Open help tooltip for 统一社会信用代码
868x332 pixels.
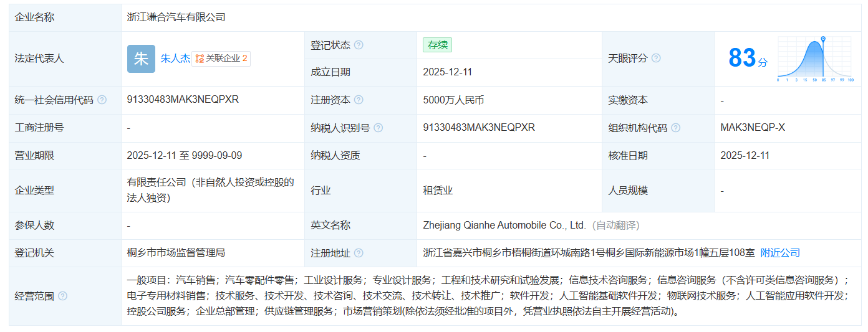(x=102, y=100)
